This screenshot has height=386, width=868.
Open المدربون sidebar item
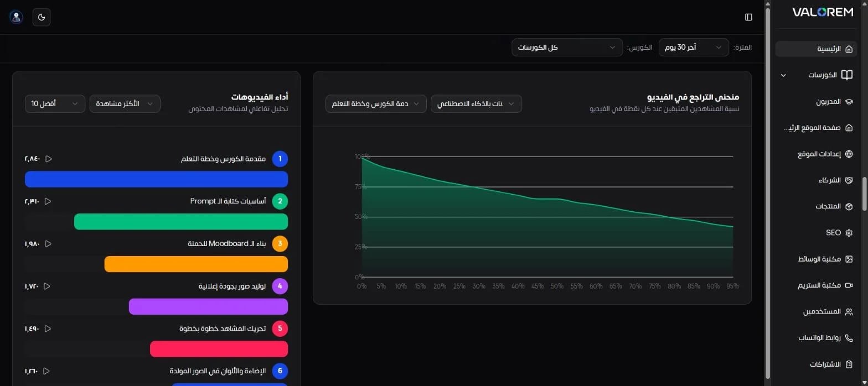pyautogui.click(x=817, y=102)
